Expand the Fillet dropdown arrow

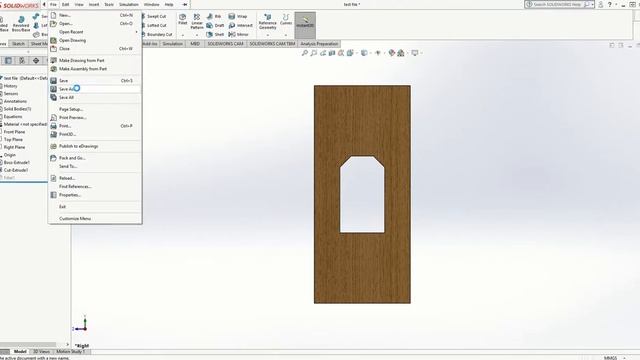click(182, 36)
